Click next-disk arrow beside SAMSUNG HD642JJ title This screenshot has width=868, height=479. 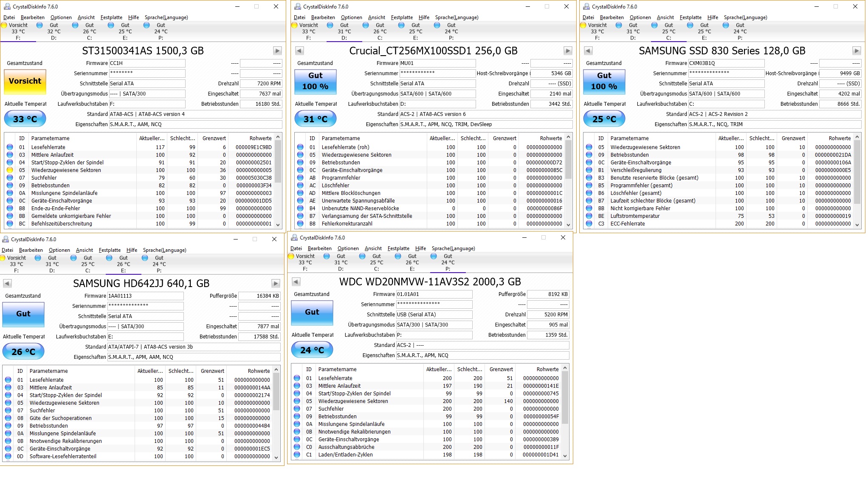276,284
